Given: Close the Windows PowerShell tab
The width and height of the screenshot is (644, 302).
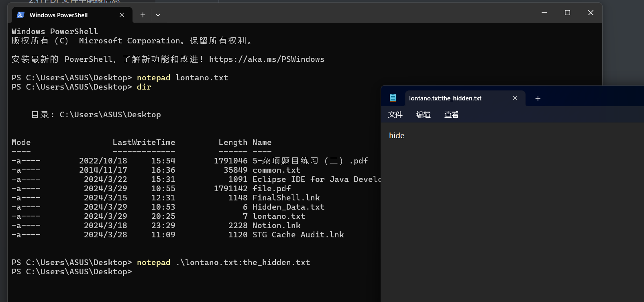Looking at the screenshot, I should pyautogui.click(x=122, y=15).
